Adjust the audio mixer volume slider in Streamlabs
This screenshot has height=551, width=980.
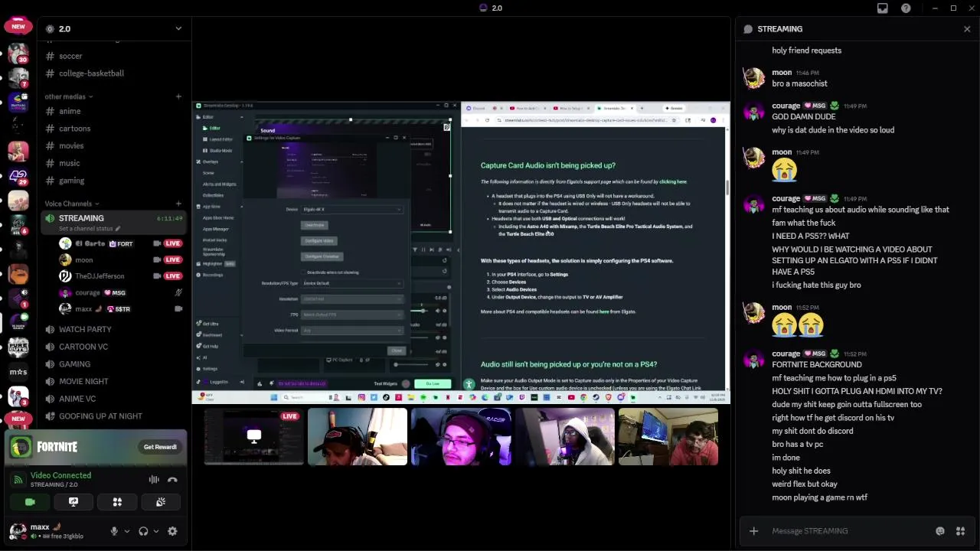point(423,310)
